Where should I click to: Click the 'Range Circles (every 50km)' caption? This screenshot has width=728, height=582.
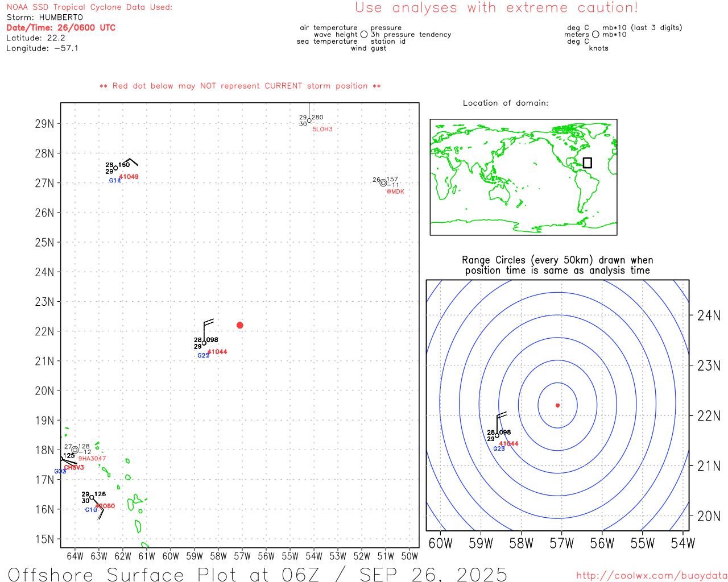pos(557,265)
